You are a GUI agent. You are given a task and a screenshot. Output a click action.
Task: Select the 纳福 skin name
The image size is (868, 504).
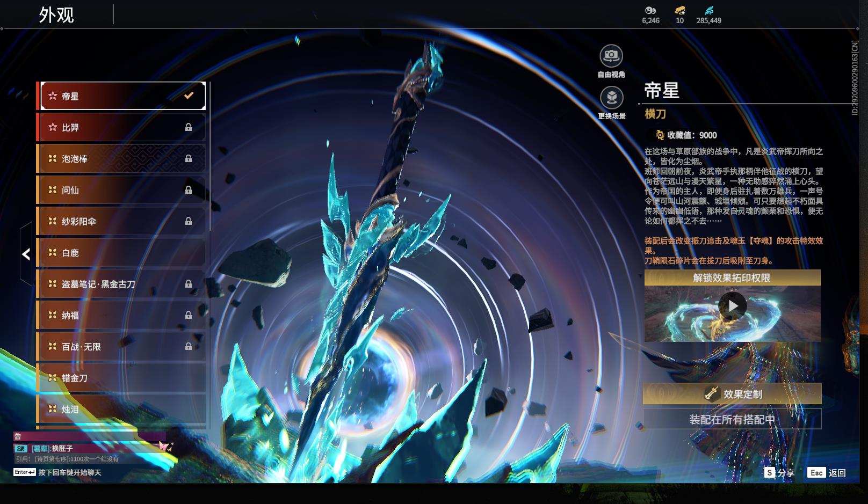(70, 315)
